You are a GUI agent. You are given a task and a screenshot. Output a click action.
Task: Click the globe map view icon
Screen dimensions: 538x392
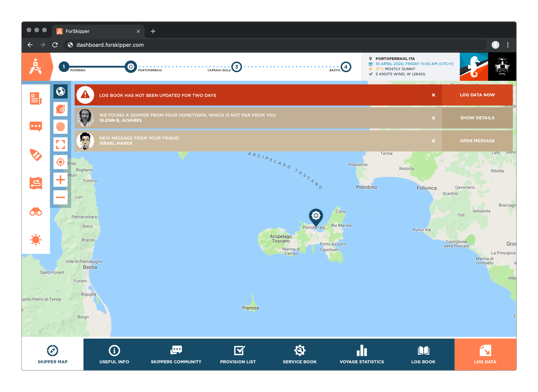[60, 91]
